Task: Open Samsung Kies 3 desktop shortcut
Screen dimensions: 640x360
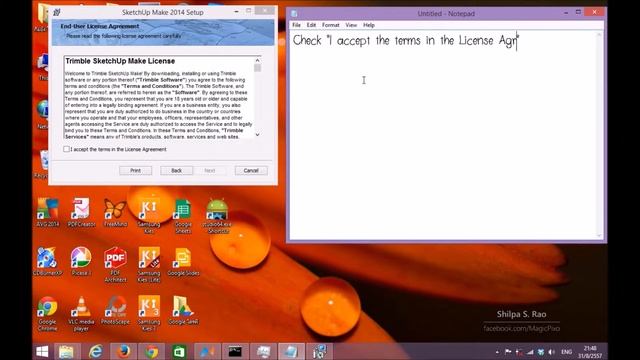Action: [149, 313]
